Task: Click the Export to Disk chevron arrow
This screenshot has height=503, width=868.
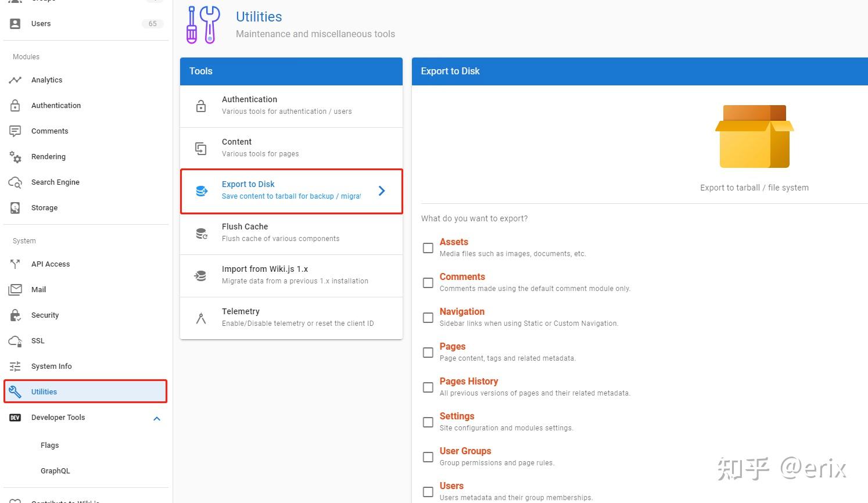Action: pos(382,191)
